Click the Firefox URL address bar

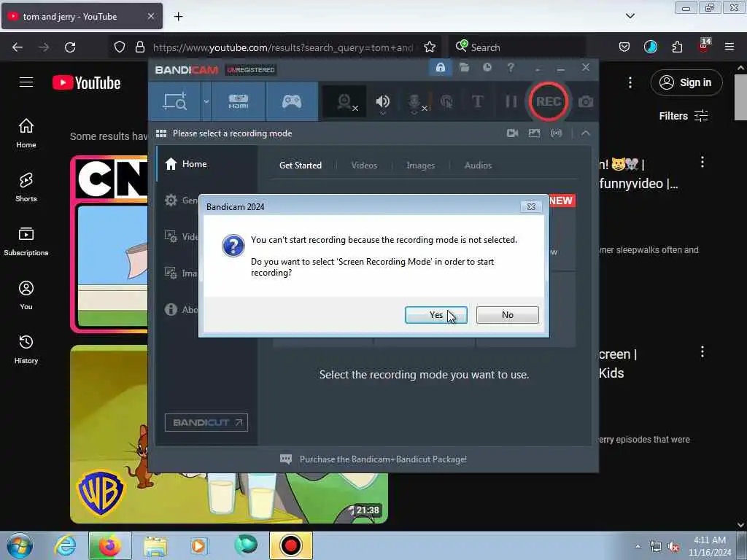pyautogui.click(x=284, y=47)
